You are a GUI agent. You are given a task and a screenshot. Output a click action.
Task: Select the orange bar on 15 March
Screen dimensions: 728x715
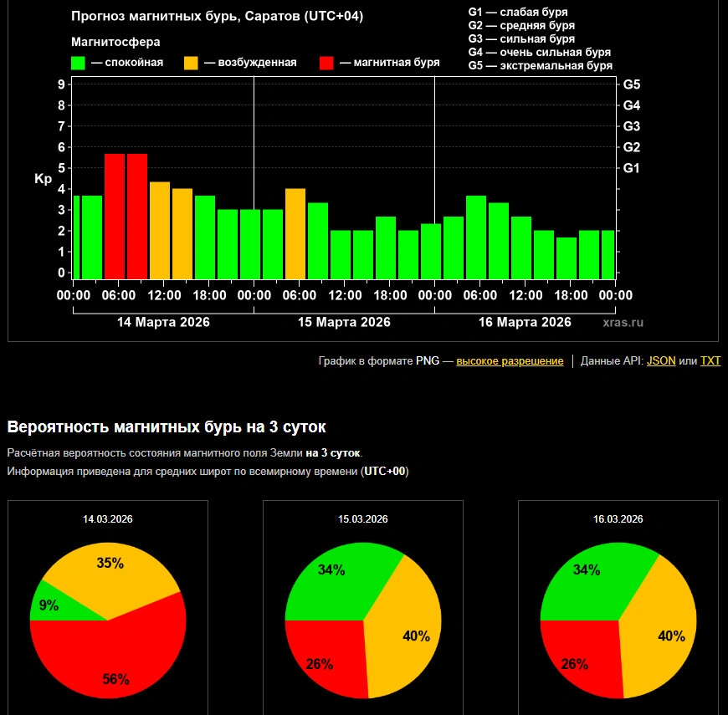click(295, 233)
